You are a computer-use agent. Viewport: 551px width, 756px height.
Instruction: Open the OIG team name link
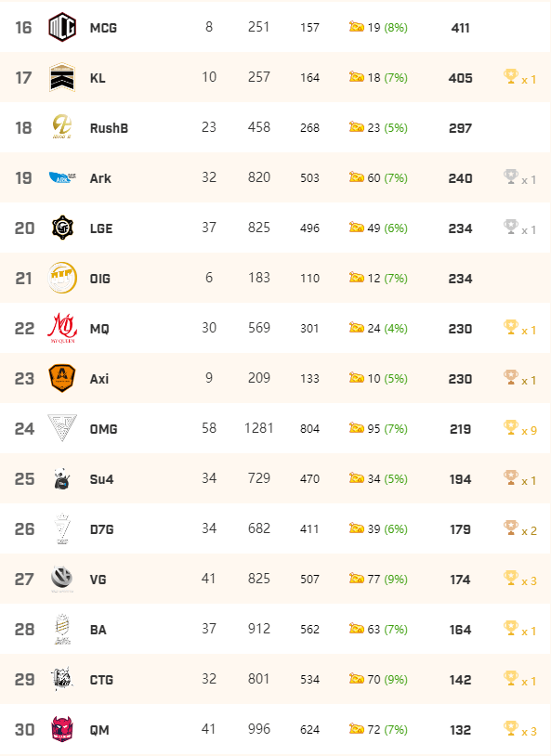[99, 279]
